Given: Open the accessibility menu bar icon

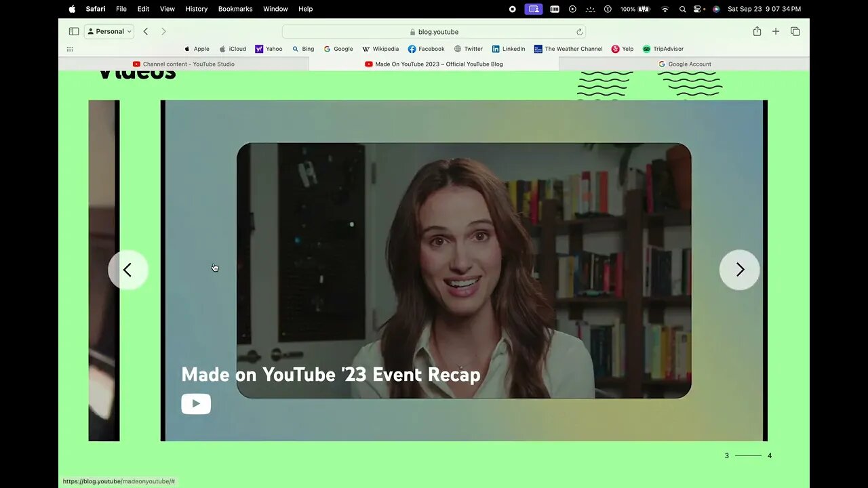Looking at the screenshot, I should click(608, 9).
